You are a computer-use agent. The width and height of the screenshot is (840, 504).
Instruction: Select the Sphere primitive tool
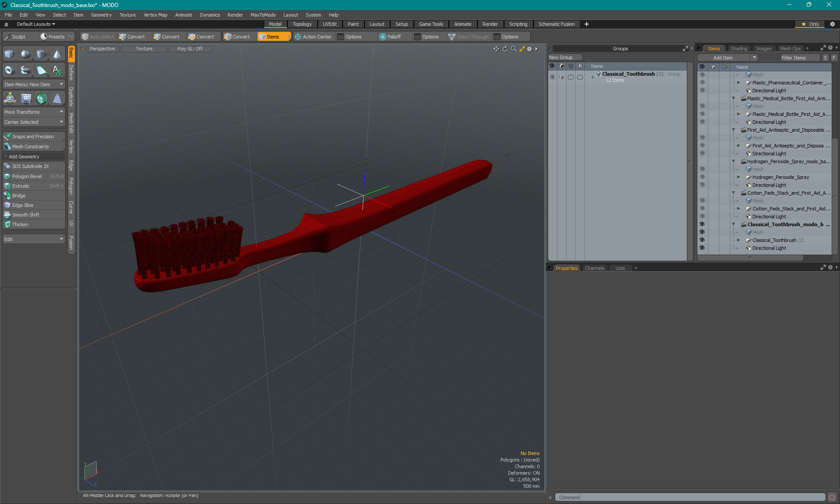click(x=25, y=54)
